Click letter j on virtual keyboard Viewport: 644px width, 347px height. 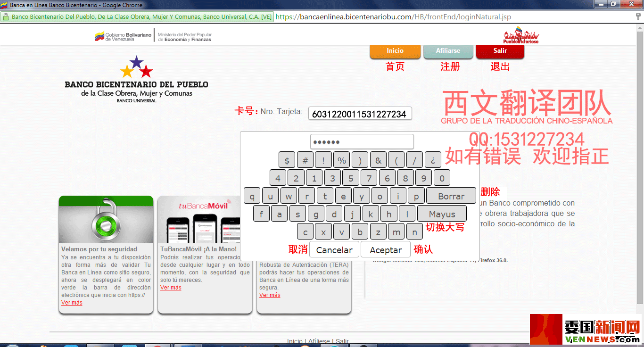click(352, 214)
